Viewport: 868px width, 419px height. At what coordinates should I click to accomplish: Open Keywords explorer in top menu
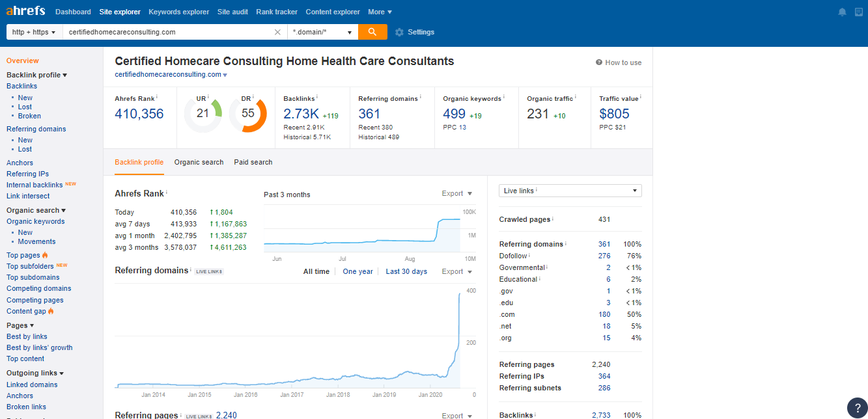click(179, 12)
